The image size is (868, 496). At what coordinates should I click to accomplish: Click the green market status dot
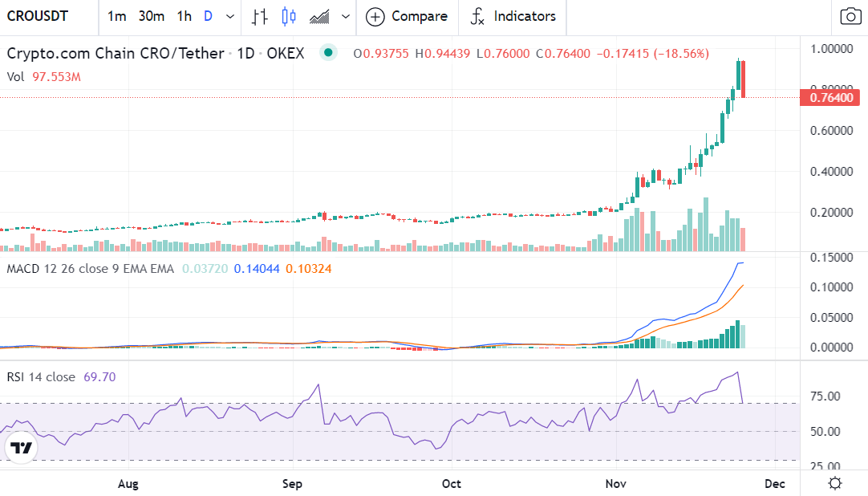point(328,53)
